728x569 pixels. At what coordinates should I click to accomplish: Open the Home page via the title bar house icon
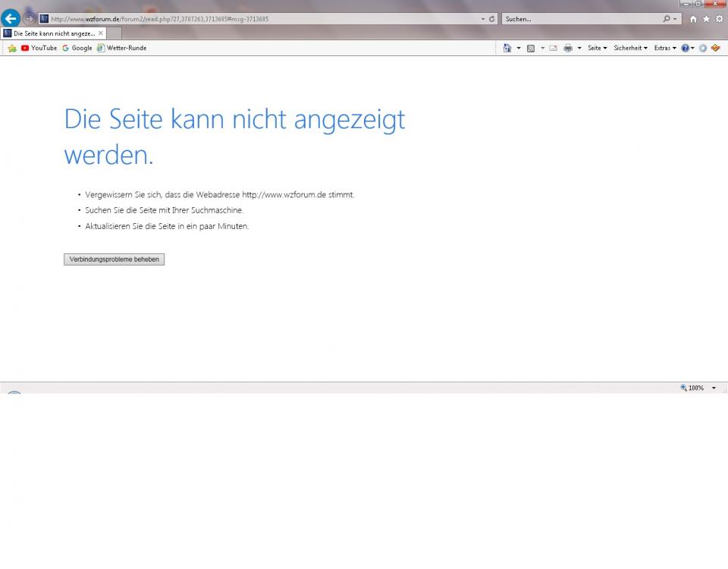click(x=693, y=19)
